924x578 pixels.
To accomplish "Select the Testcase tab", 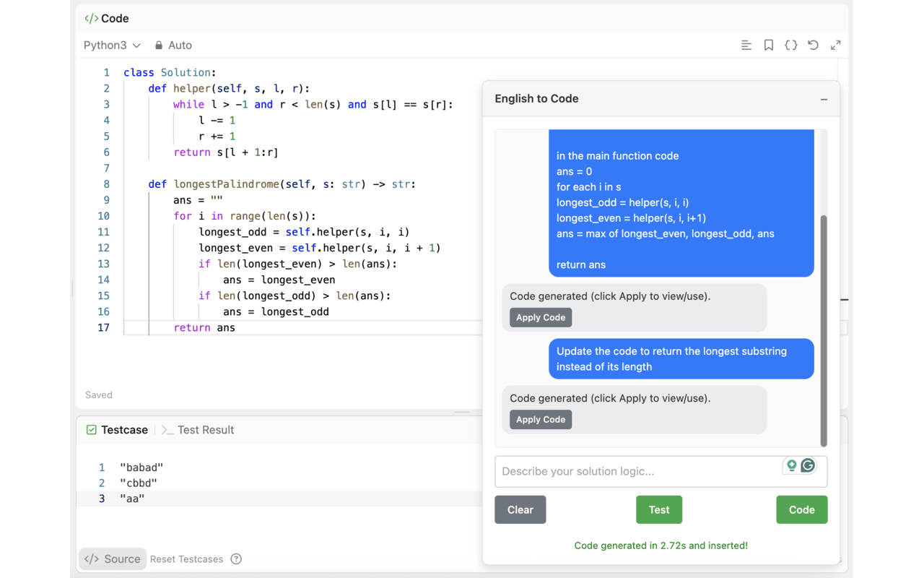I will (117, 430).
